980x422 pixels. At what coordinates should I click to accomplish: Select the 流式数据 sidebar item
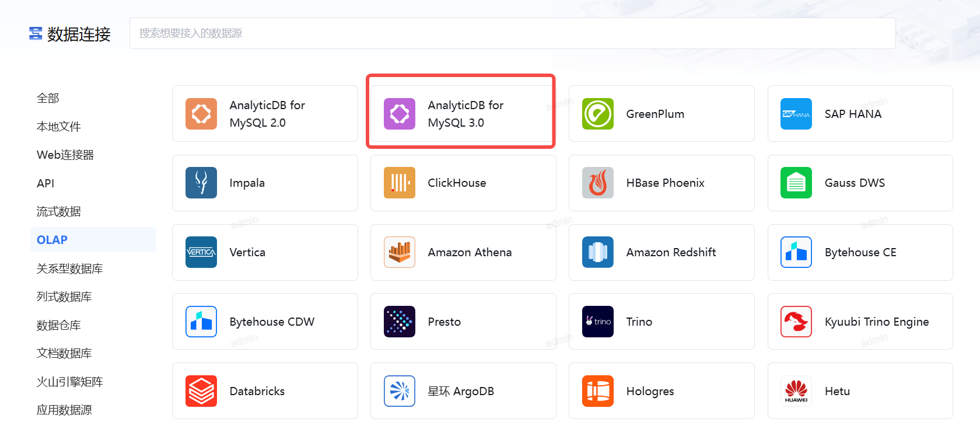click(58, 211)
